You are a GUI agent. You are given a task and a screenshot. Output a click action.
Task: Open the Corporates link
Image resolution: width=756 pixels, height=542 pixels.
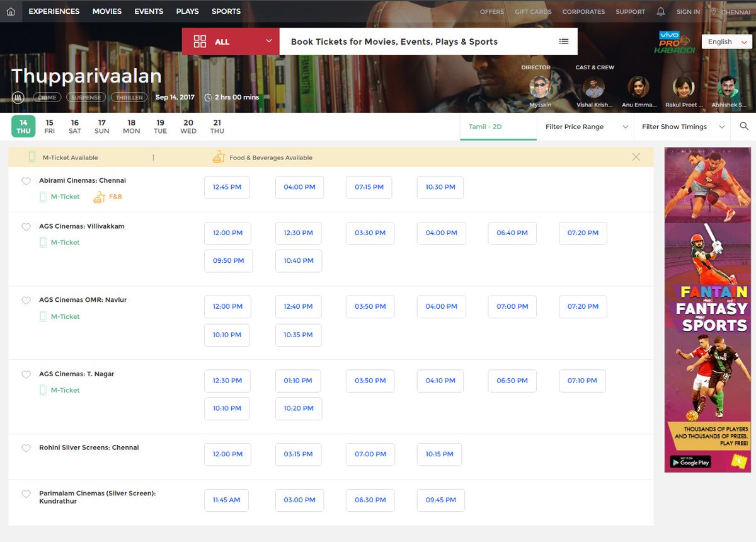[583, 12]
